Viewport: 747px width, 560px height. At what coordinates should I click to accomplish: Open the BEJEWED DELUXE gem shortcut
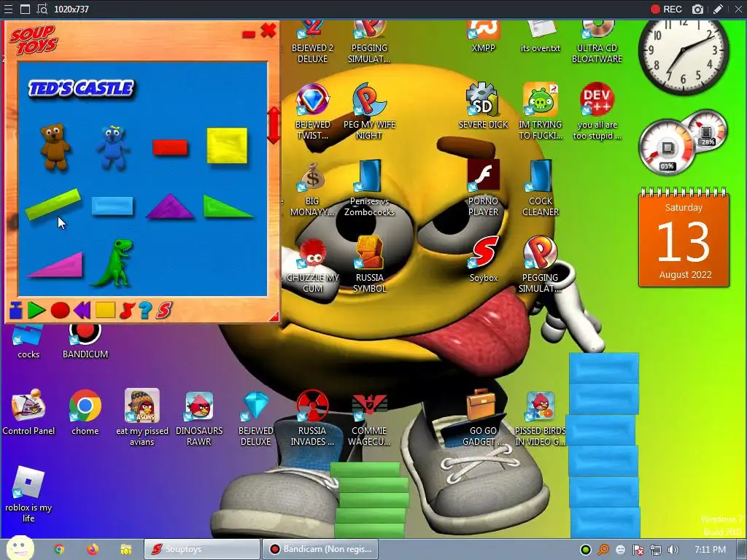256,418
